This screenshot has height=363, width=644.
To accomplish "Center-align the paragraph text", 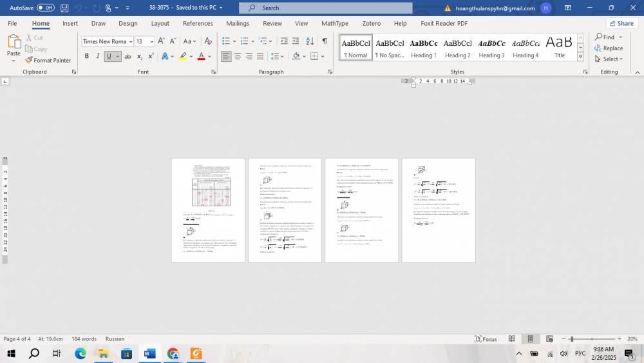I will [x=238, y=57].
